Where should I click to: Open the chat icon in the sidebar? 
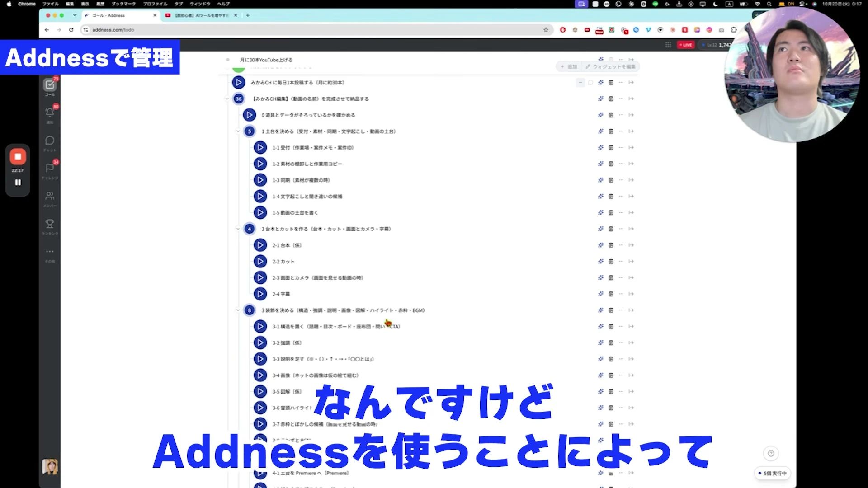[50, 141]
